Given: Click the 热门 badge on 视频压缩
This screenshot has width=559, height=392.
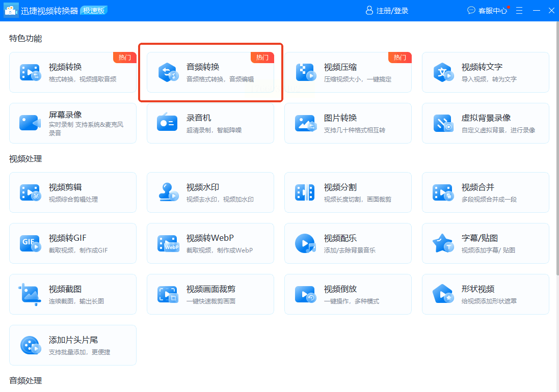Looking at the screenshot, I should 400,58.
